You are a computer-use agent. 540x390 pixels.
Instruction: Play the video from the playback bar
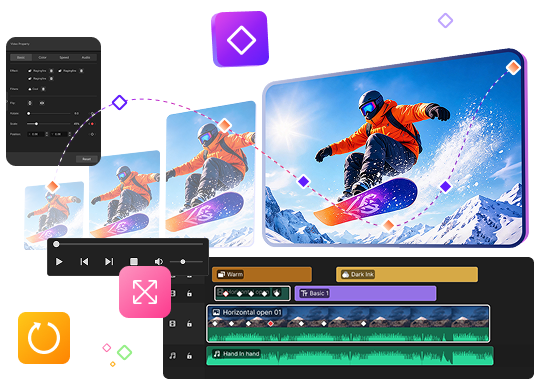[59, 262]
